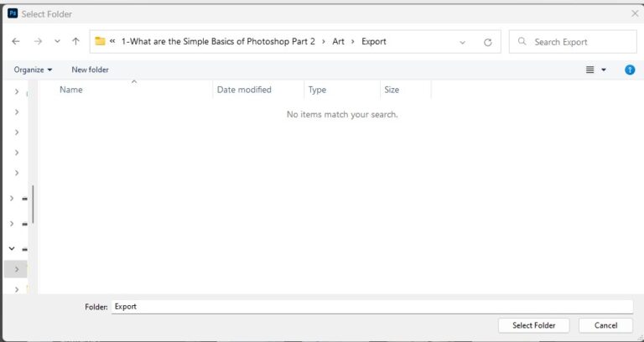Click the Back navigation arrow
The image size is (644, 342).
[x=16, y=41]
